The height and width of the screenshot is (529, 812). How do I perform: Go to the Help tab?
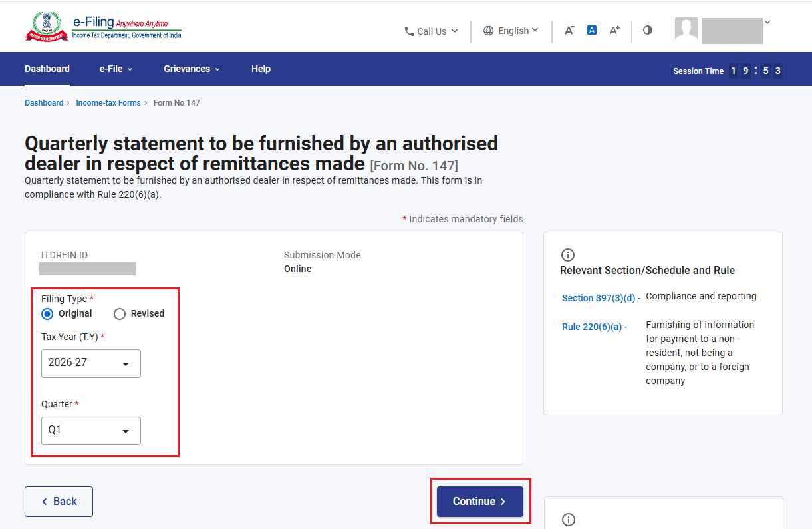(x=261, y=69)
